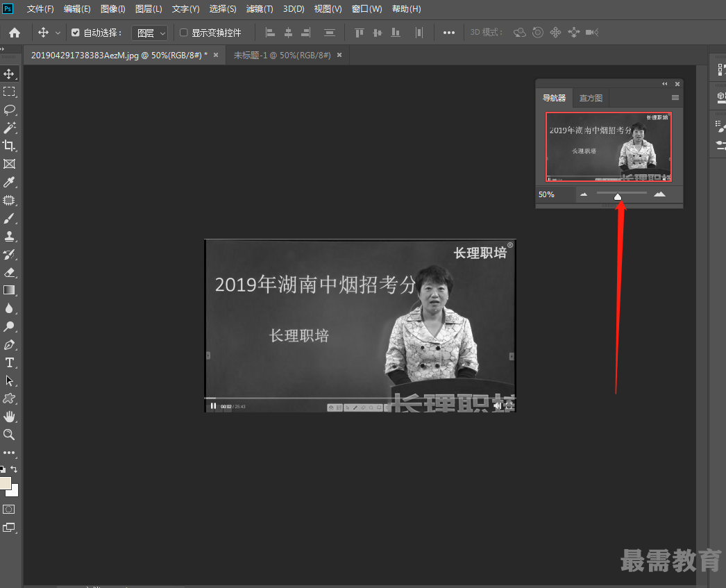The width and height of the screenshot is (726, 588).
Task: Click the align bottom edges button
Action: [x=396, y=33]
